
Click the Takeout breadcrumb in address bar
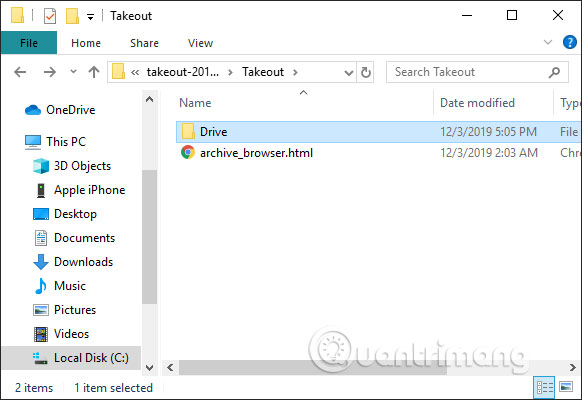263,72
